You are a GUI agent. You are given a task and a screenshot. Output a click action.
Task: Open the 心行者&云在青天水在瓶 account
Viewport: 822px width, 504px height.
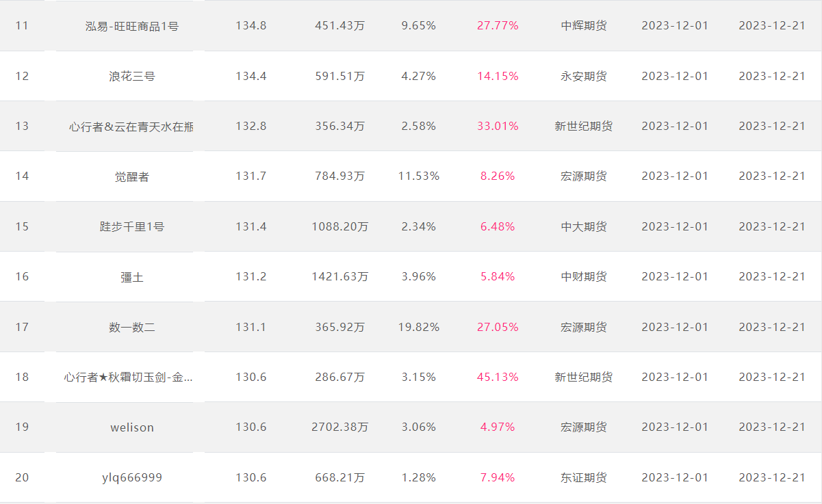(131, 127)
